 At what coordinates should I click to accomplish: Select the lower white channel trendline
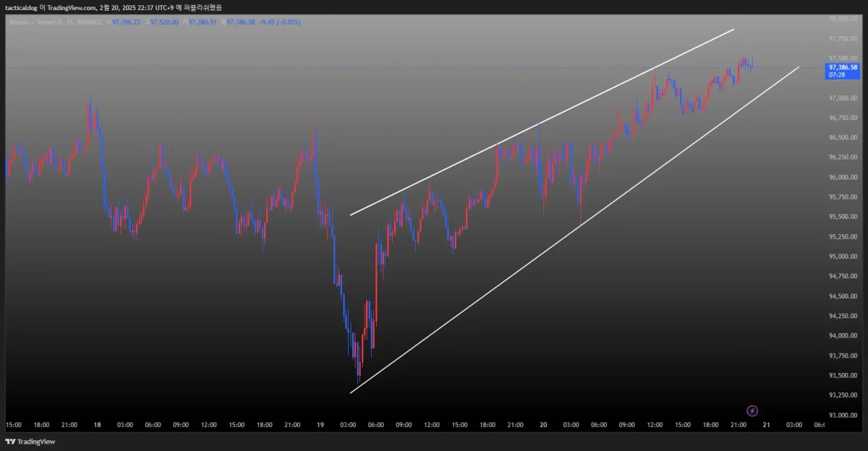575,230
